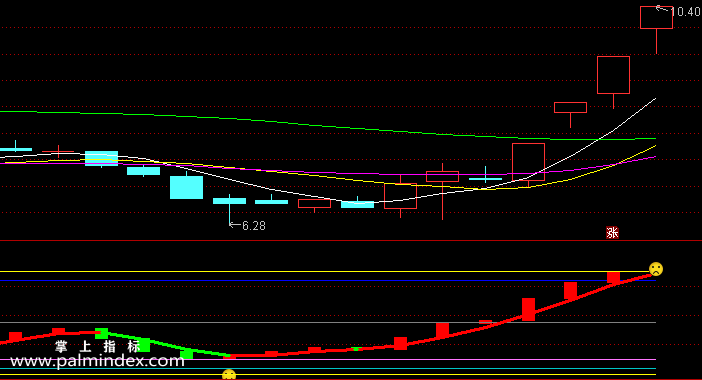This screenshot has width=702, height=380.
Task: Click the first green block on indicator line
Action: [102, 333]
